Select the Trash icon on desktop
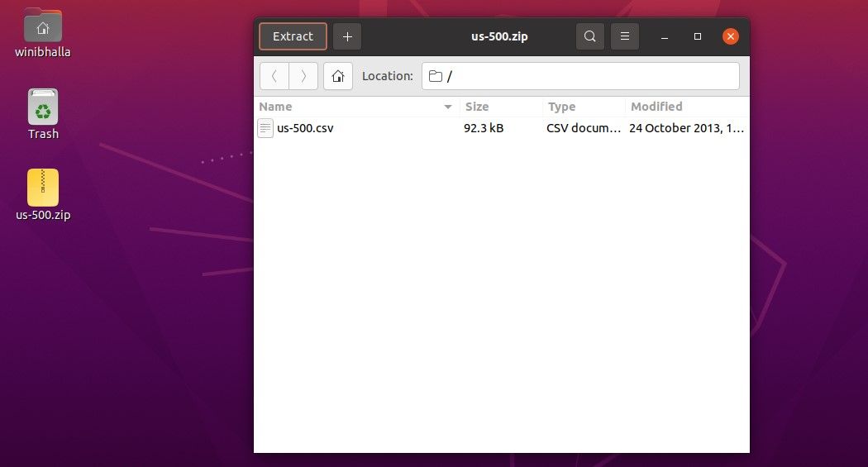The height and width of the screenshot is (467, 868). click(43, 107)
